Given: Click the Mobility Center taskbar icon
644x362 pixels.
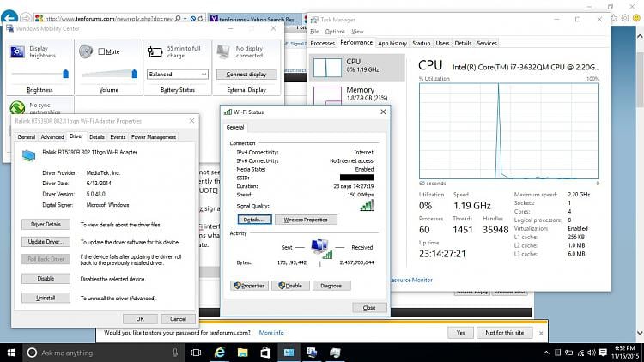Looking at the screenshot, I should (289, 353).
